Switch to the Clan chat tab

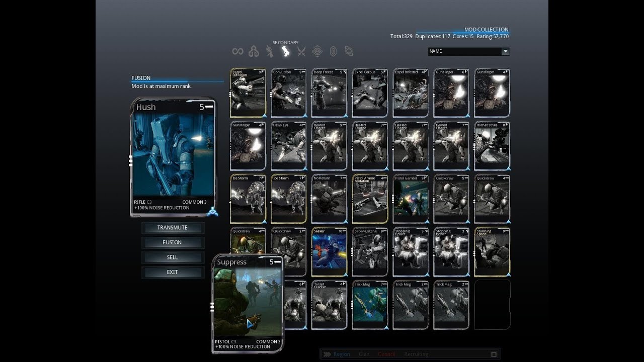[364, 354]
